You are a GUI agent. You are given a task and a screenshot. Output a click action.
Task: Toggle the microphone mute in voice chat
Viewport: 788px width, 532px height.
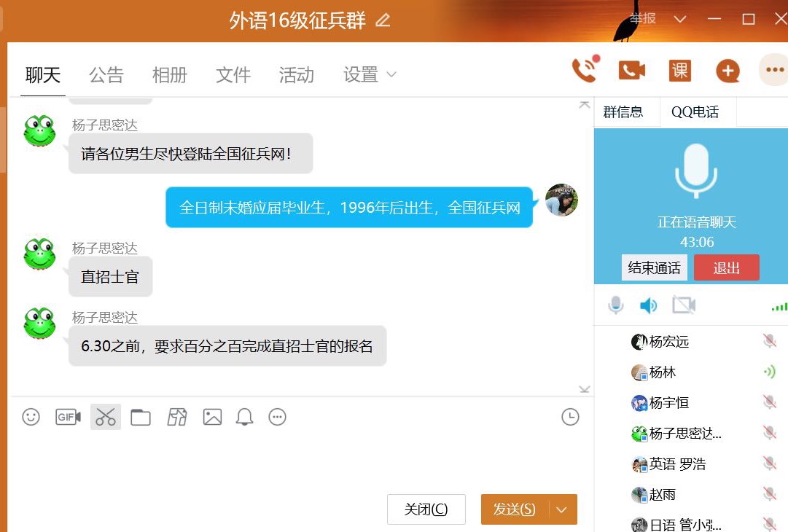(x=616, y=305)
